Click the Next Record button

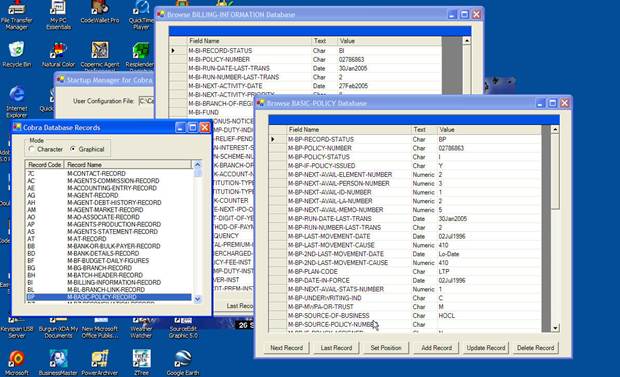tap(287, 348)
